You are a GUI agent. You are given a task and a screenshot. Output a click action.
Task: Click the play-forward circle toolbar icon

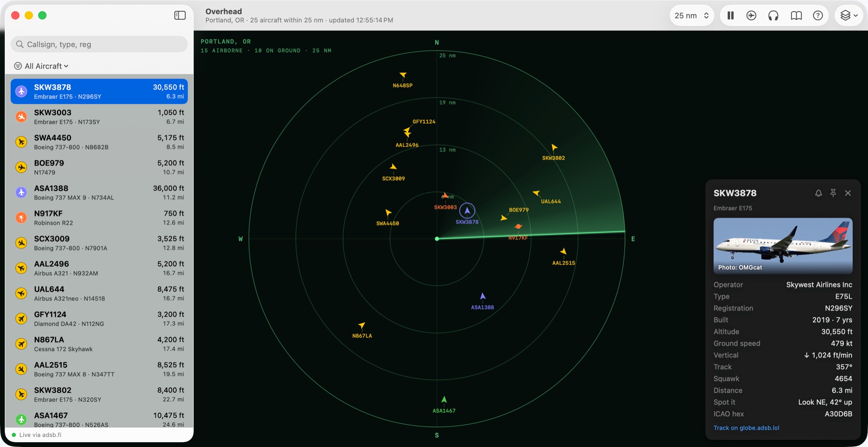click(751, 16)
